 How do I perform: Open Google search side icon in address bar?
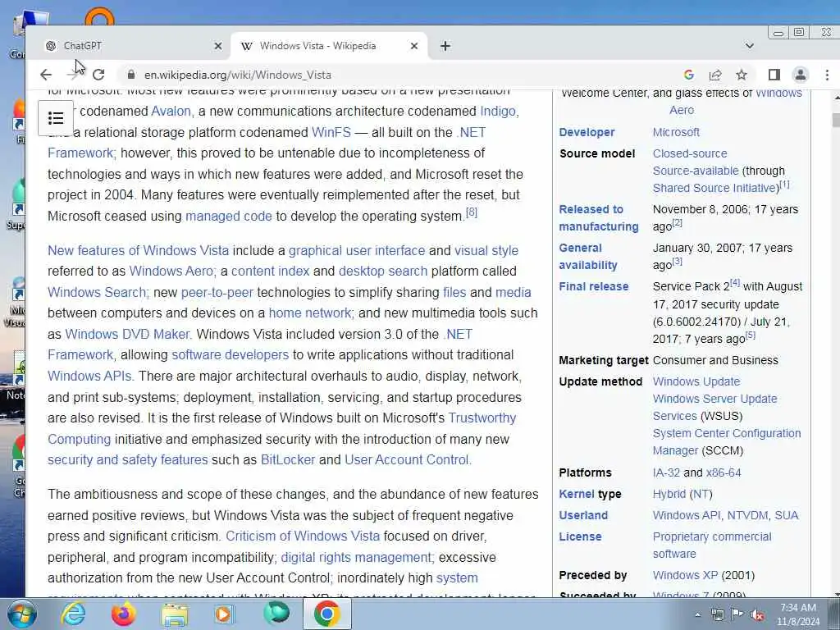point(689,75)
